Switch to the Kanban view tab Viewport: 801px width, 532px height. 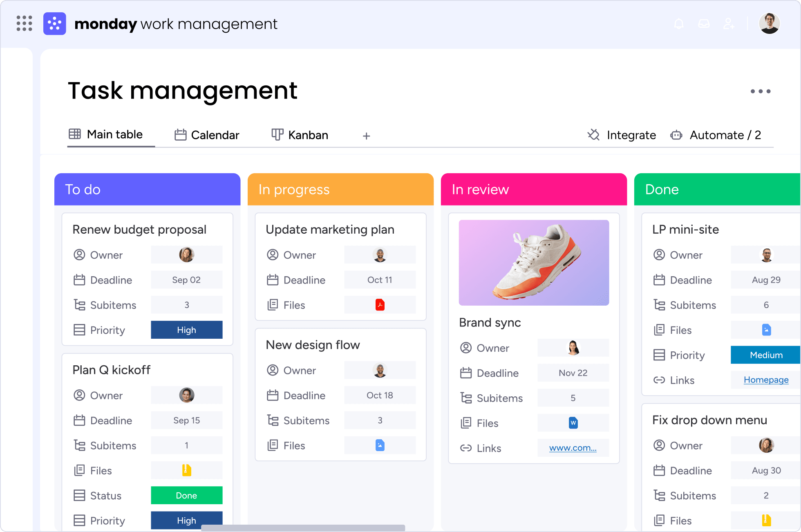click(x=300, y=135)
